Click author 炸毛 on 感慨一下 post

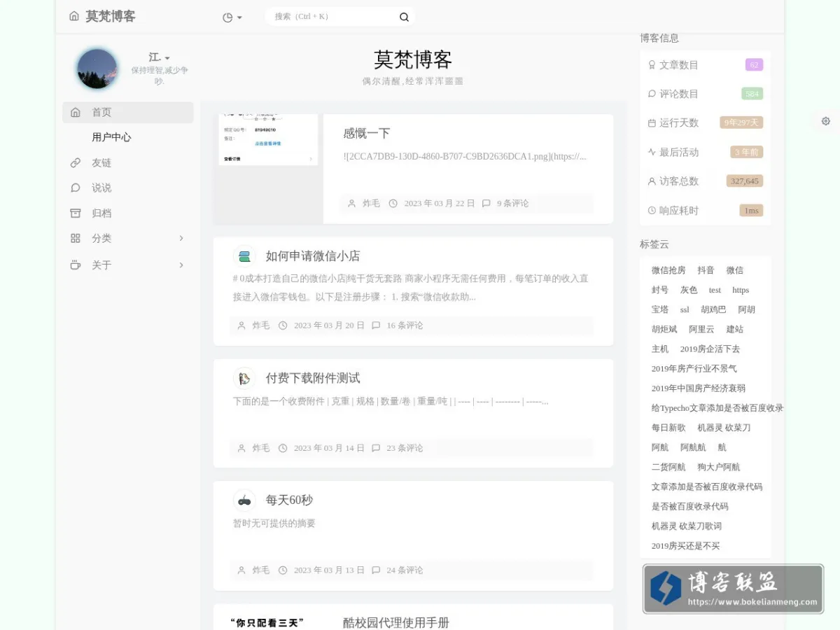point(371,204)
